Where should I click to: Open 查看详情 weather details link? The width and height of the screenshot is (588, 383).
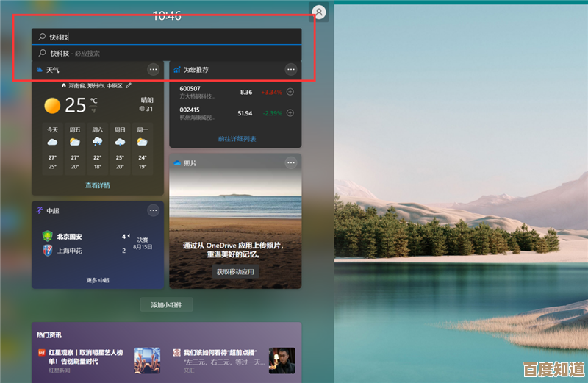pos(97,185)
